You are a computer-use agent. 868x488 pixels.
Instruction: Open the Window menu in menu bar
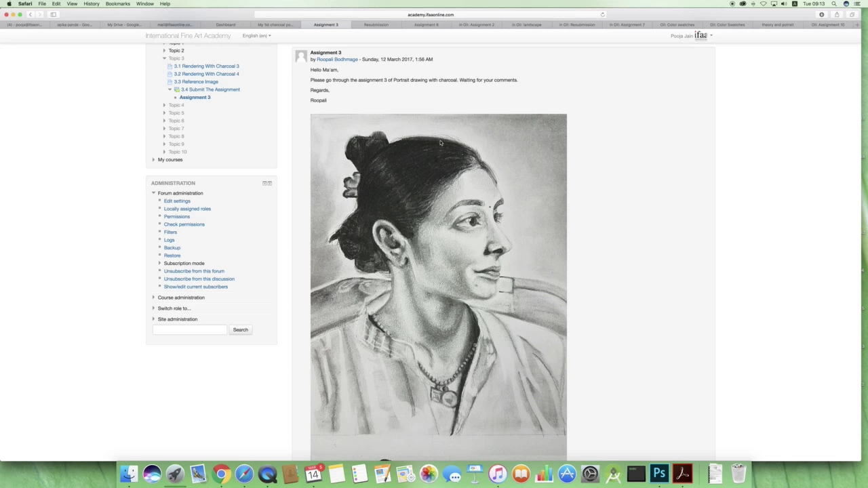145,3
